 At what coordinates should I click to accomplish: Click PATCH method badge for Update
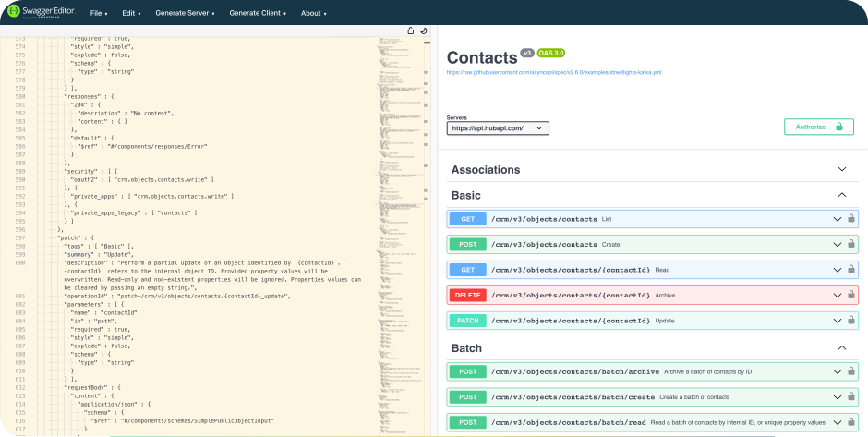[x=468, y=321]
